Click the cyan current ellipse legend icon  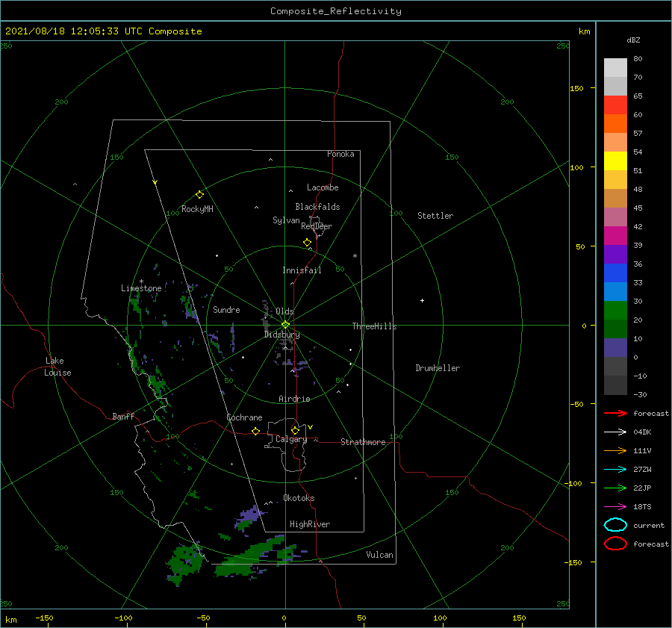(615, 525)
